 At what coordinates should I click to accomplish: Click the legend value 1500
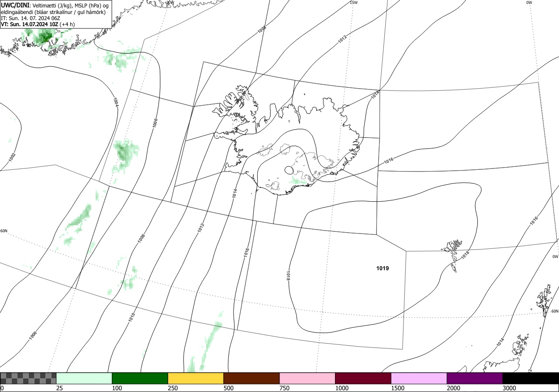(x=397, y=388)
